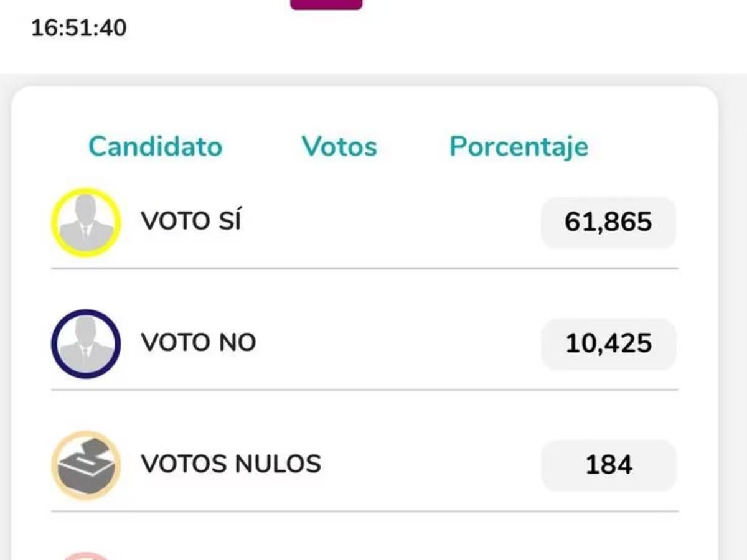Click the yellow-ringed VOTO SÍ avatar

coord(85,222)
